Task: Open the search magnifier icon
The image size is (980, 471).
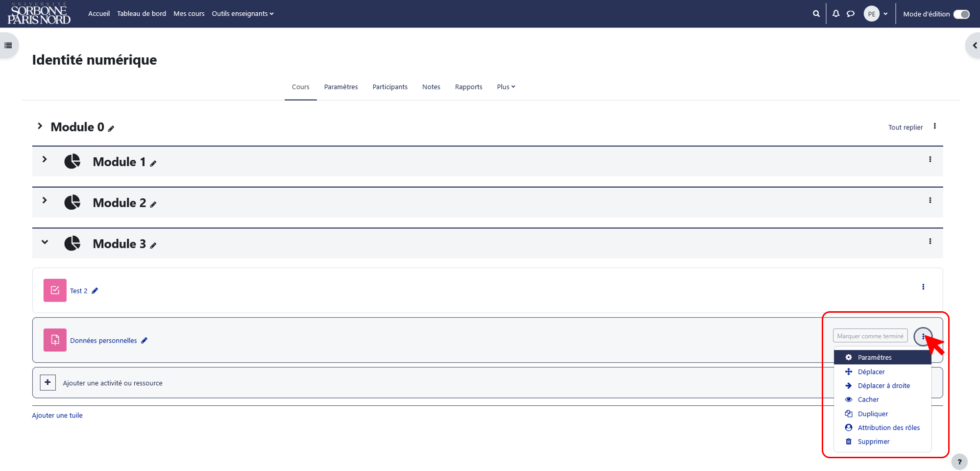Action: click(816, 14)
